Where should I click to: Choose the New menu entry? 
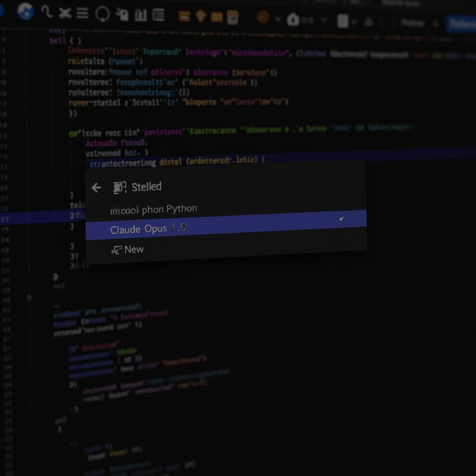point(226,246)
